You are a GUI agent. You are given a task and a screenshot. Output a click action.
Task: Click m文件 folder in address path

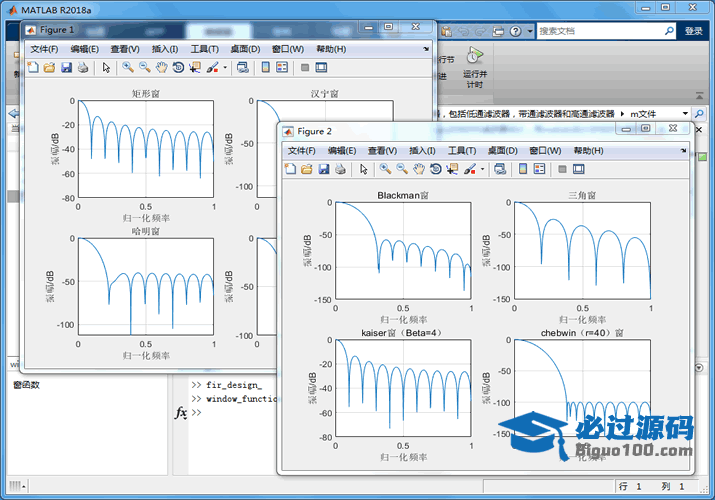(x=643, y=114)
